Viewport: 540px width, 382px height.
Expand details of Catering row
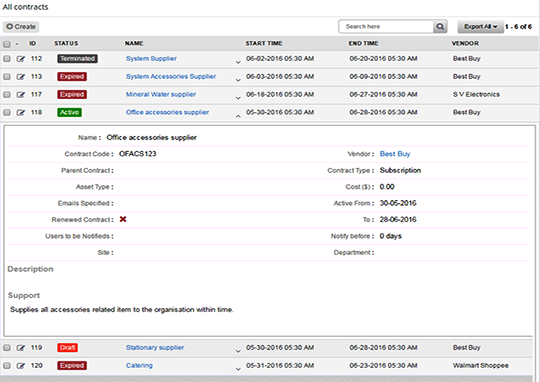(238, 369)
